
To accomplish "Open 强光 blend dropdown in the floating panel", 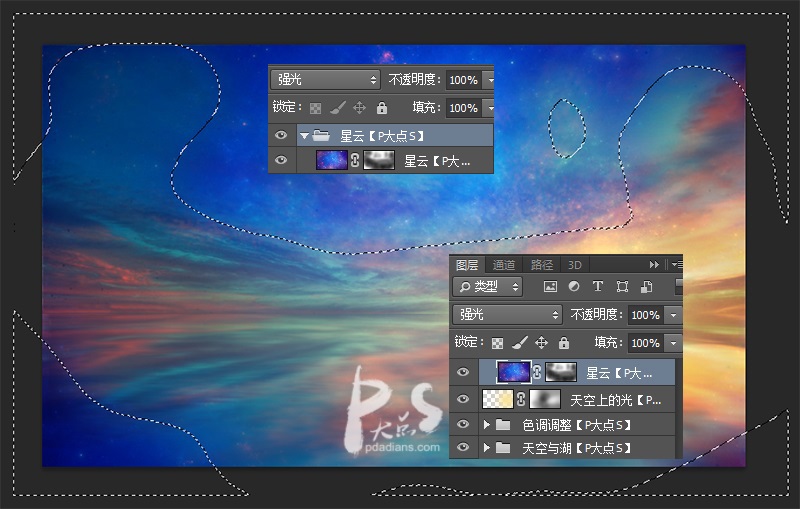I will coord(326,80).
